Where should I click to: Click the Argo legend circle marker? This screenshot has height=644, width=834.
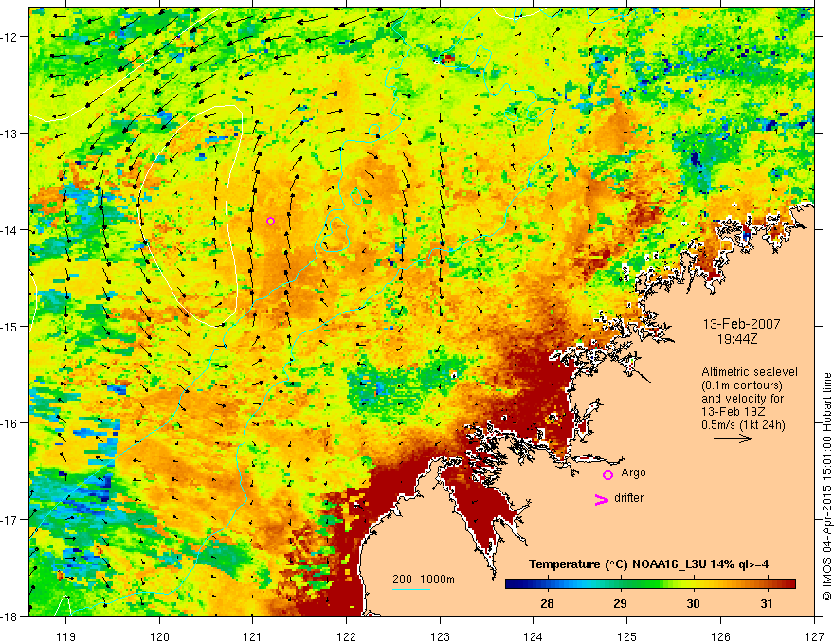607,474
